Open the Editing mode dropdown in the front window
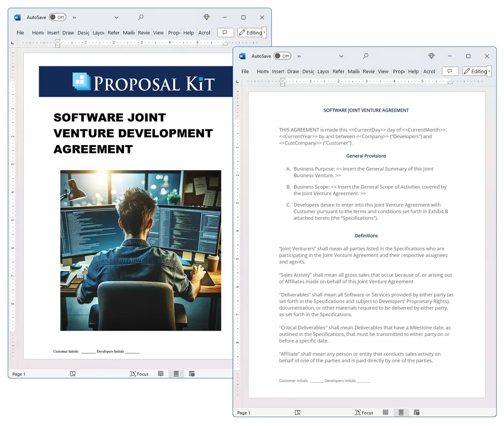Viewport: 504px width, 426px height. [476, 71]
